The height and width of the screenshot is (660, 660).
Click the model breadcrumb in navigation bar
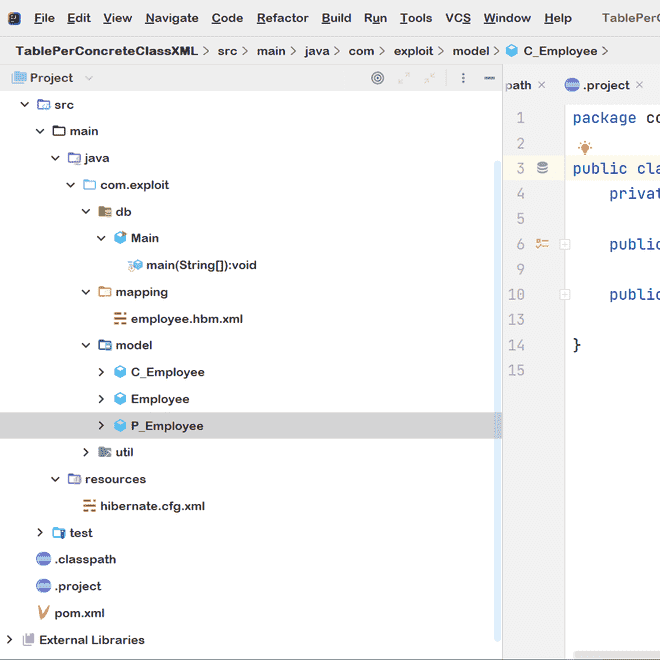[x=471, y=51]
